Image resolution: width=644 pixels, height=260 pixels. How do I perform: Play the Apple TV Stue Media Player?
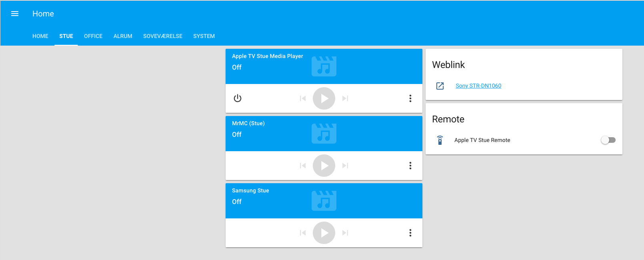324,98
